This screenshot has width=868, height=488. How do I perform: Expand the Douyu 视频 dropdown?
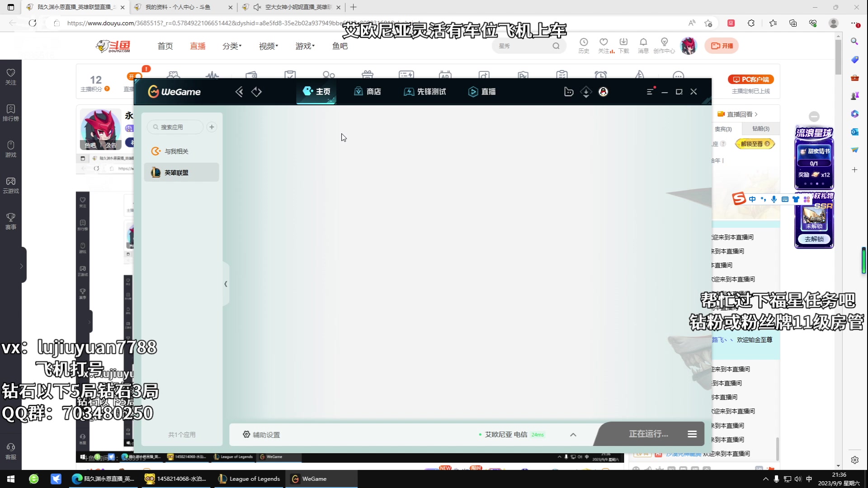[x=269, y=46]
